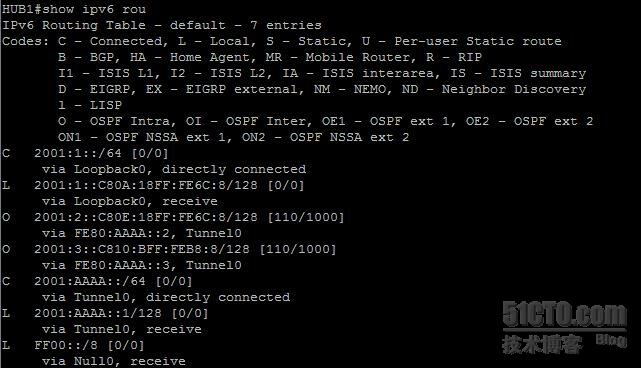
Task: Select the 2001:AAAA::1/128 local route
Action: point(105,313)
